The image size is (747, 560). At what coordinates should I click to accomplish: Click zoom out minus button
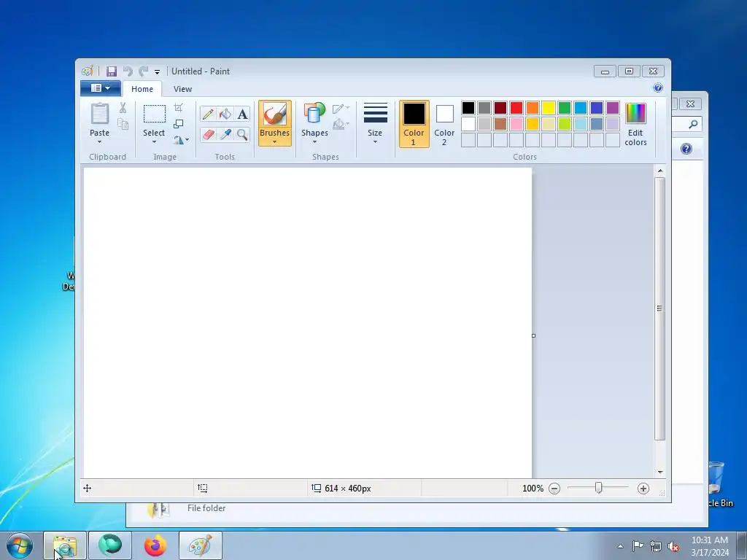point(554,488)
